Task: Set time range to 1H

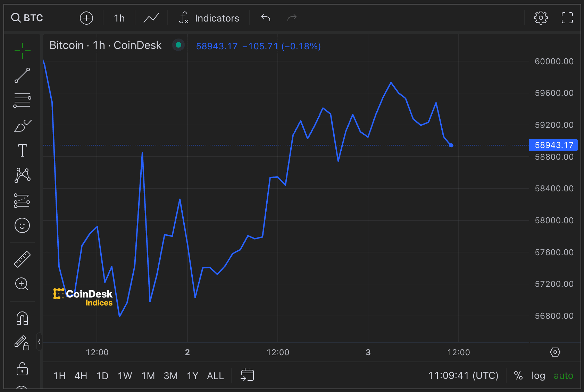Action: (x=60, y=376)
